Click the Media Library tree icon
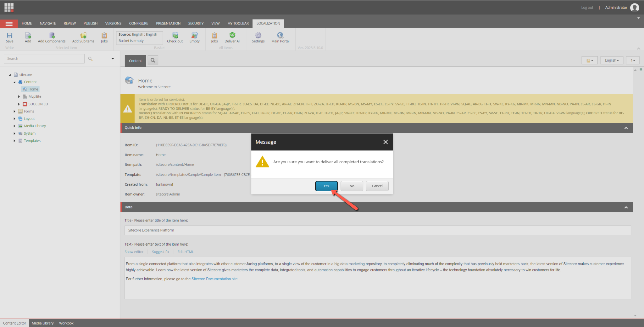Image resolution: width=644 pixels, height=327 pixels. pyautogui.click(x=20, y=126)
